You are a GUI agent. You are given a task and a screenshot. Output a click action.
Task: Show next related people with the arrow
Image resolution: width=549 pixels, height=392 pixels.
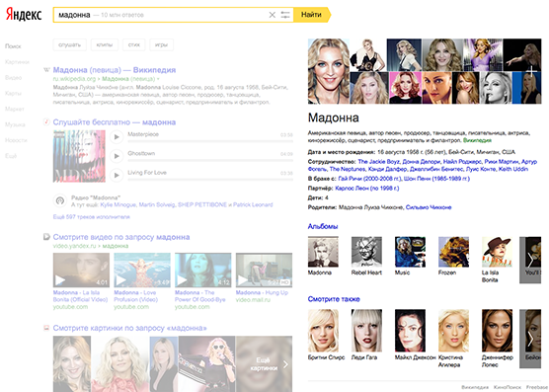point(530,339)
